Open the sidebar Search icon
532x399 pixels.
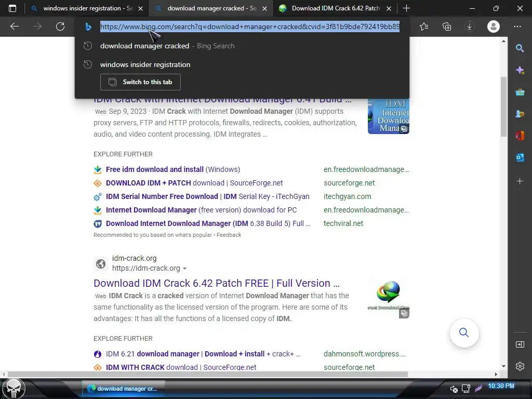pyautogui.click(x=520, y=48)
